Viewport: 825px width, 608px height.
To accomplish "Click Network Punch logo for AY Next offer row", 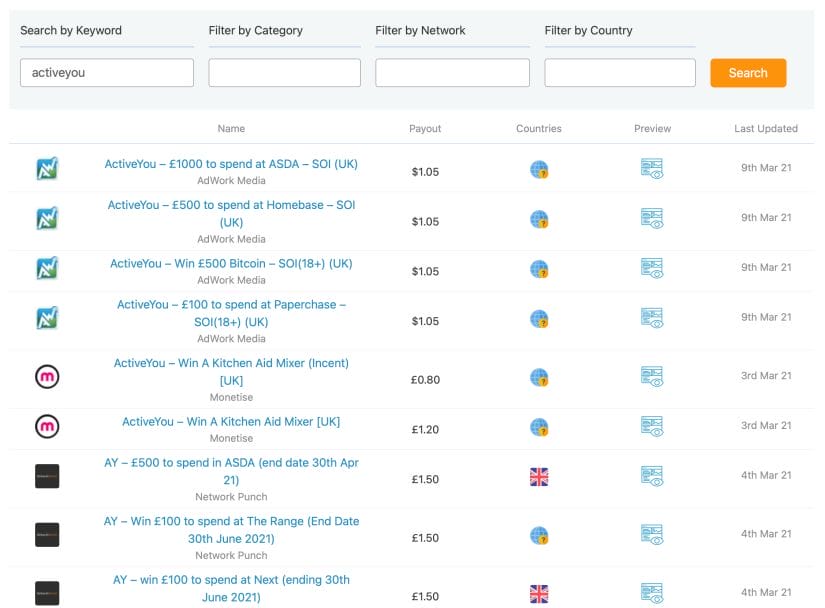I will 47,593.
